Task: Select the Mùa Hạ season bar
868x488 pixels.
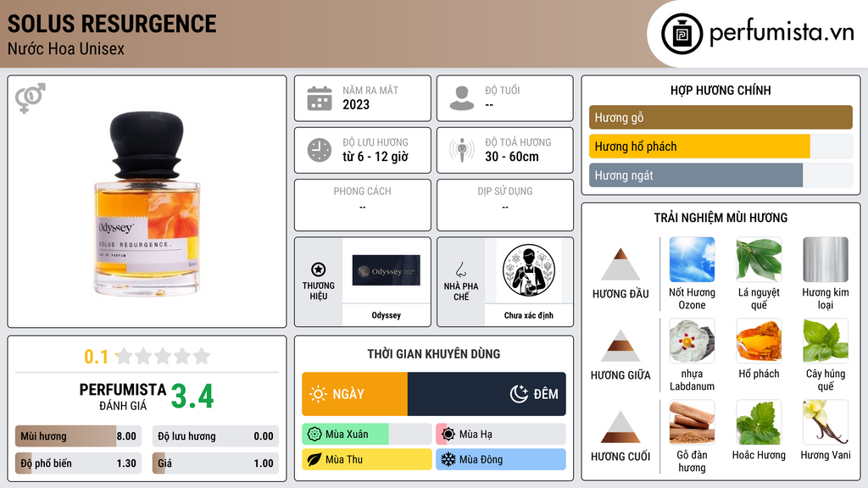Action: [501, 435]
